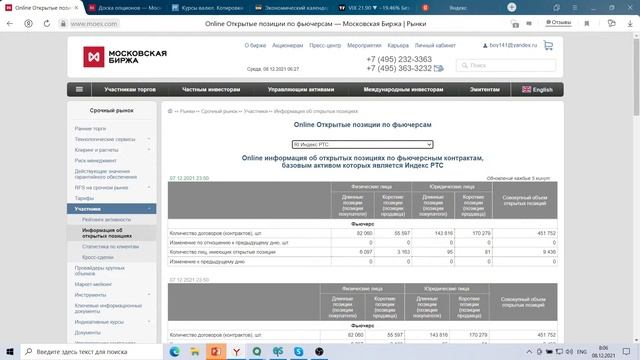Open Статистика по клиентам in the sidebar
The image size is (640, 360).
pyautogui.click(x=111, y=247)
